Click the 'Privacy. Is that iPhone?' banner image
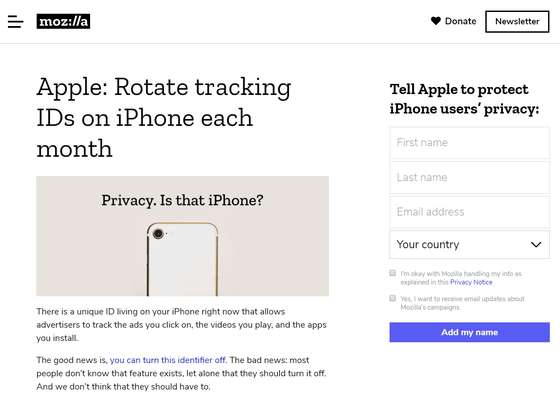The width and height of the screenshot is (560, 401). point(182,236)
